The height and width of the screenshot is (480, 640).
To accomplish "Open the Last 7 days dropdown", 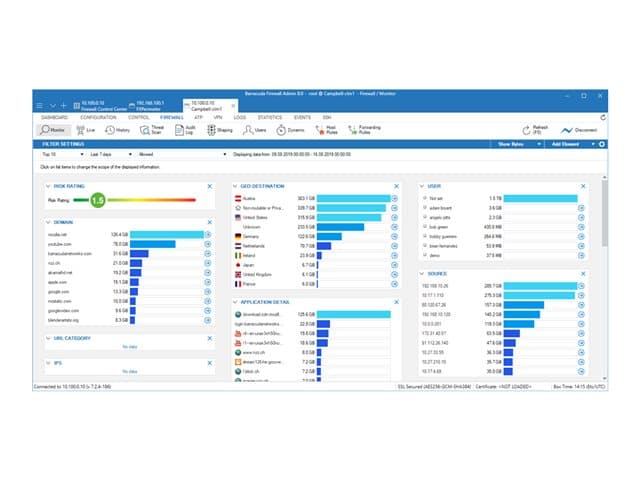I will 111,154.
